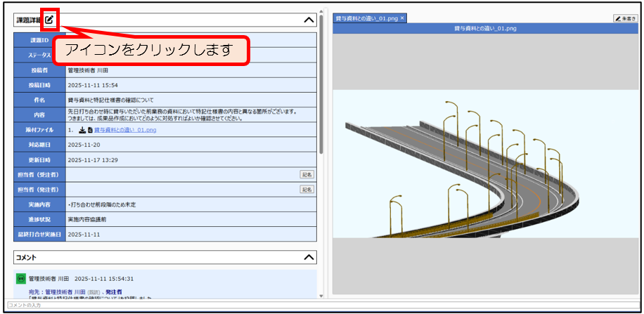This screenshot has width=644, height=314.
Task: Select the 貸与資料との違い_01.png preview tab
Action: 366,18
